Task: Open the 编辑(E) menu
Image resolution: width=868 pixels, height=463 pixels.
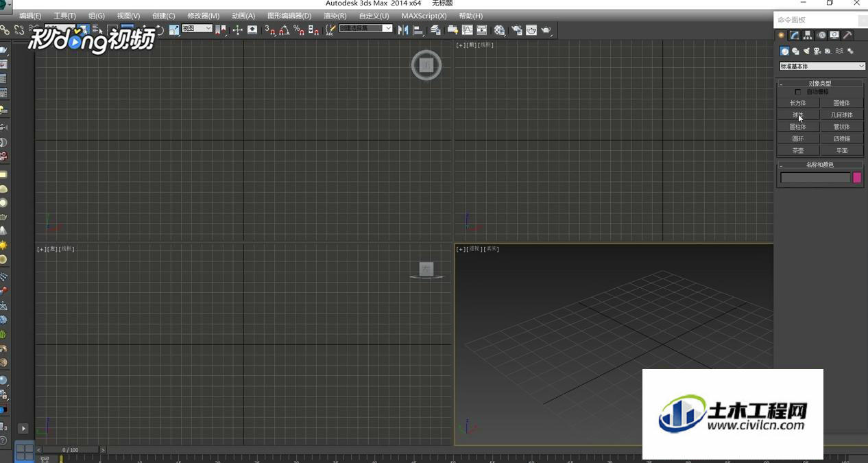Action: 30,16
